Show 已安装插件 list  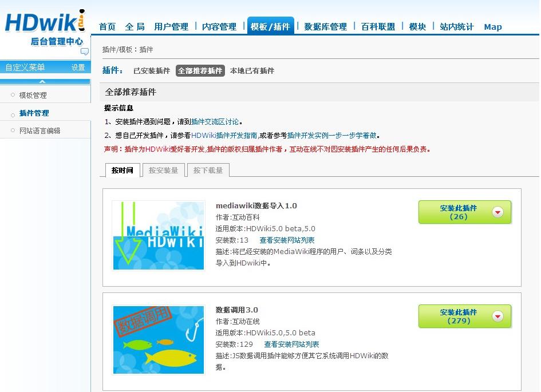coord(152,71)
